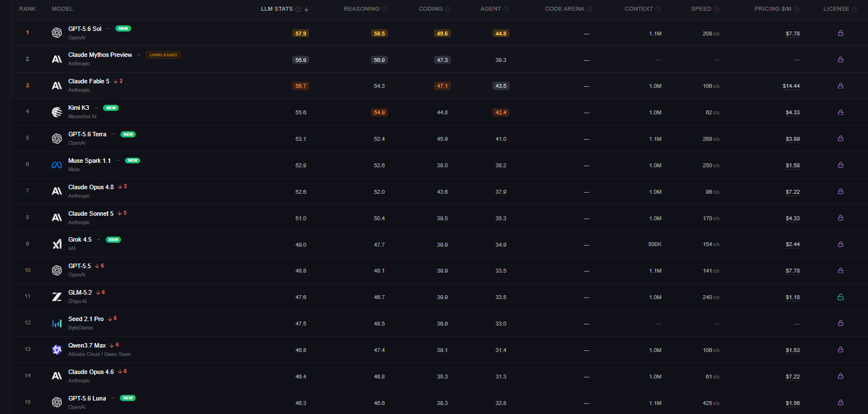Open the Qwen3.7 Max model link
The width and height of the screenshot is (868, 414).
tap(87, 346)
